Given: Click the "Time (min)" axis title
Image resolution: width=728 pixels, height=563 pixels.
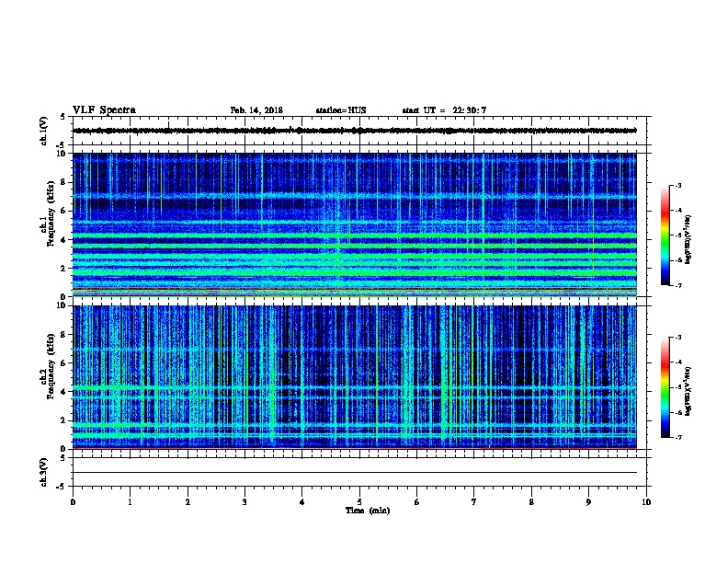Looking at the screenshot, I should point(368,511).
